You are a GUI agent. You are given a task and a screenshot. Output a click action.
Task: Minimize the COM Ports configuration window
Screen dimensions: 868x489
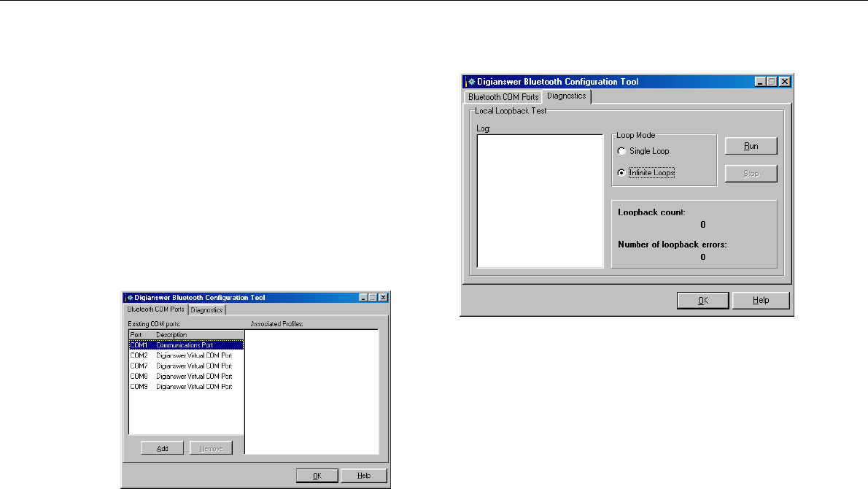coord(363,297)
